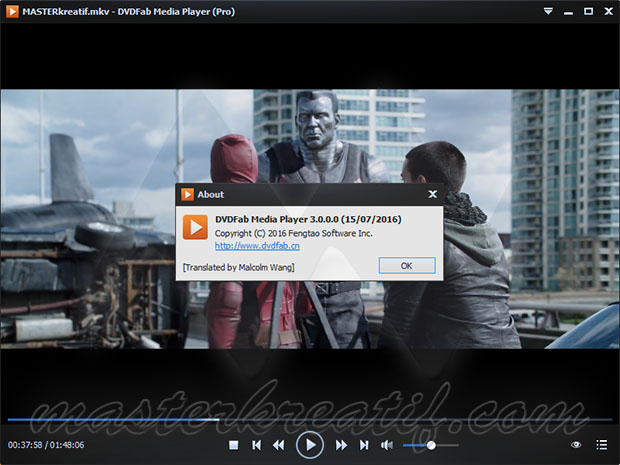Screen dimensions: 620x465
Task: Click the 00:37:58 / 01:48:06 time display
Action: coord(46,445)
